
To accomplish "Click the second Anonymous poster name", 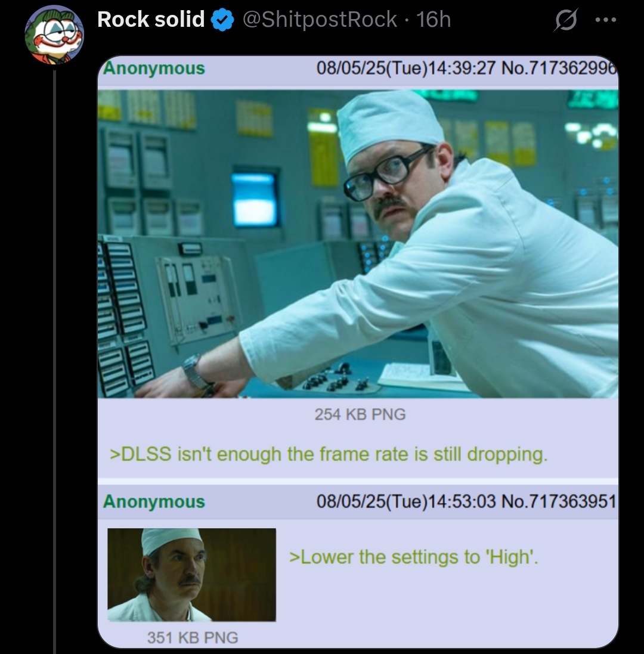I will click(x=154, y=501).
